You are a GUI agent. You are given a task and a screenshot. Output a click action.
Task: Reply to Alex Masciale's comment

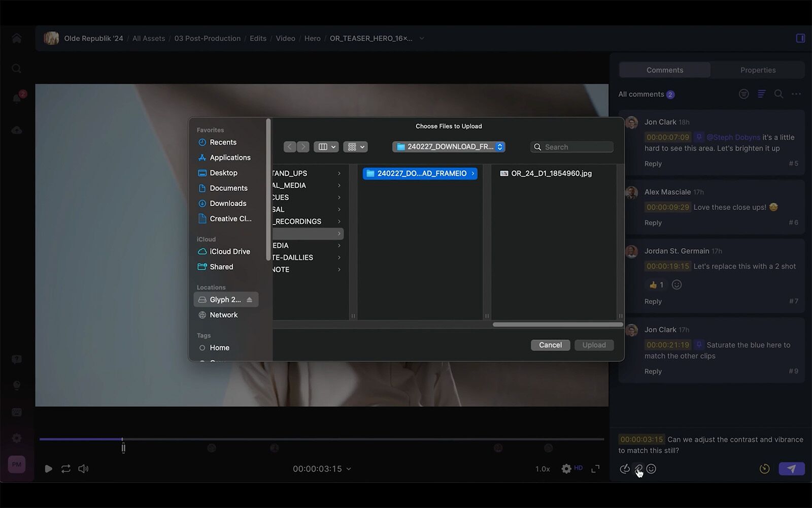coord(653,223)
